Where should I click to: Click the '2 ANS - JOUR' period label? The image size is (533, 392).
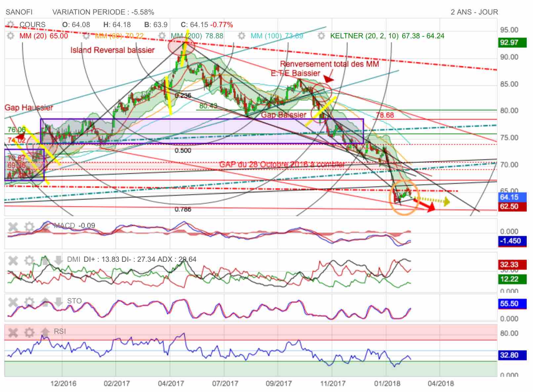click(474, 12)
